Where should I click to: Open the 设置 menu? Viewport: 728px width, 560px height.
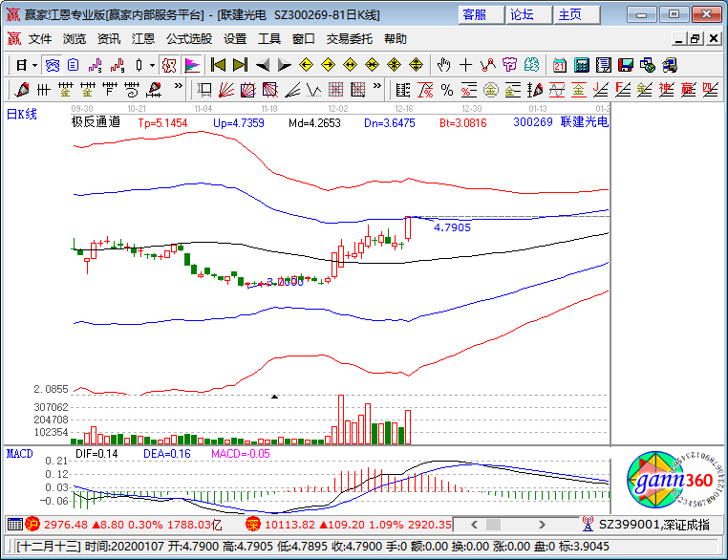click(x=235, y=39)
